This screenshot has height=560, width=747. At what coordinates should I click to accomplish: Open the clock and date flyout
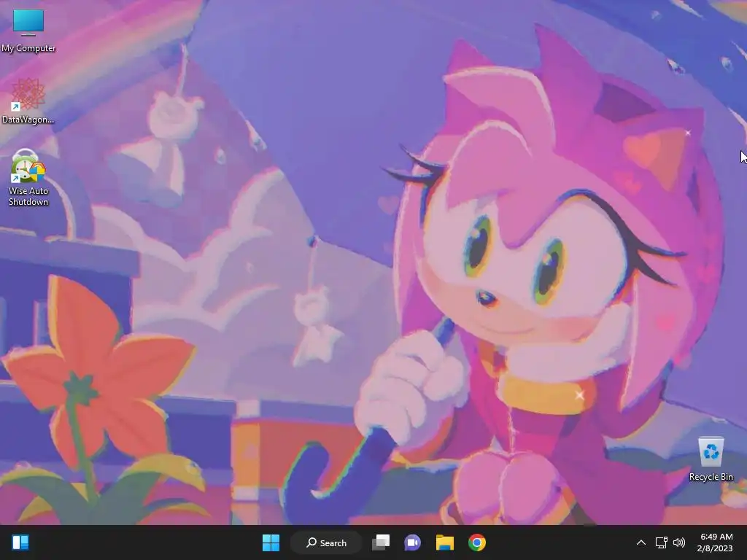pos(716,542)
